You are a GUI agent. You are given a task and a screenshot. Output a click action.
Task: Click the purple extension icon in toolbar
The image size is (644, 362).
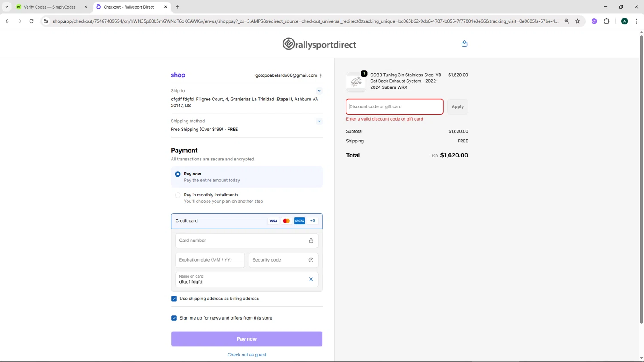pos(594,21)
